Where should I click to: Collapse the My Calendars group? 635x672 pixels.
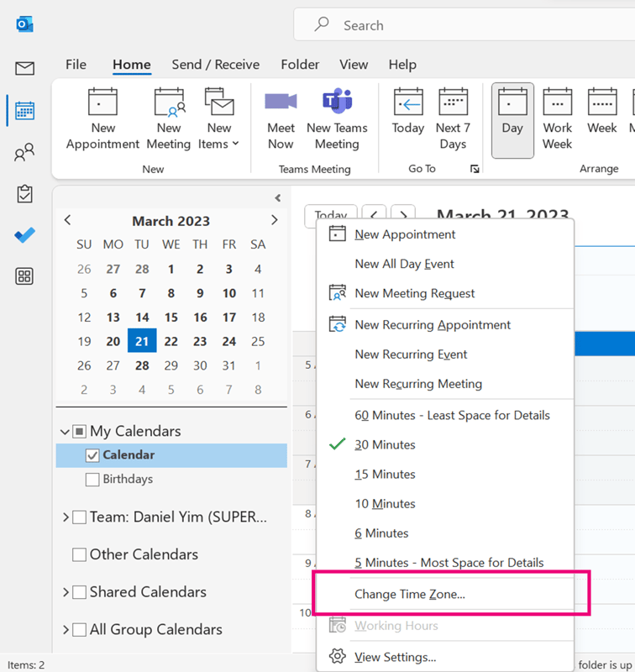(65, 432)
